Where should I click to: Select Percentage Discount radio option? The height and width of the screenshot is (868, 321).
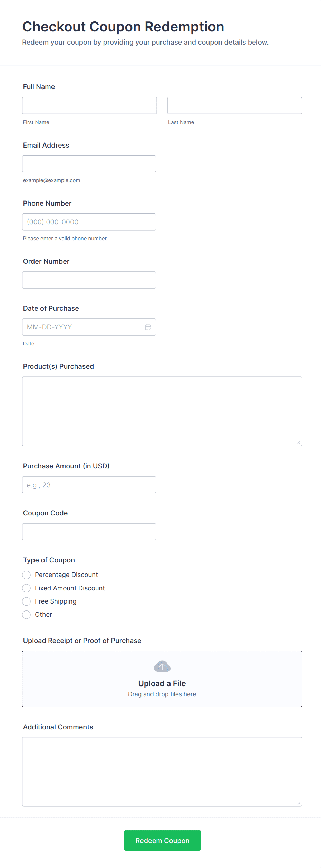coord(27,575)
